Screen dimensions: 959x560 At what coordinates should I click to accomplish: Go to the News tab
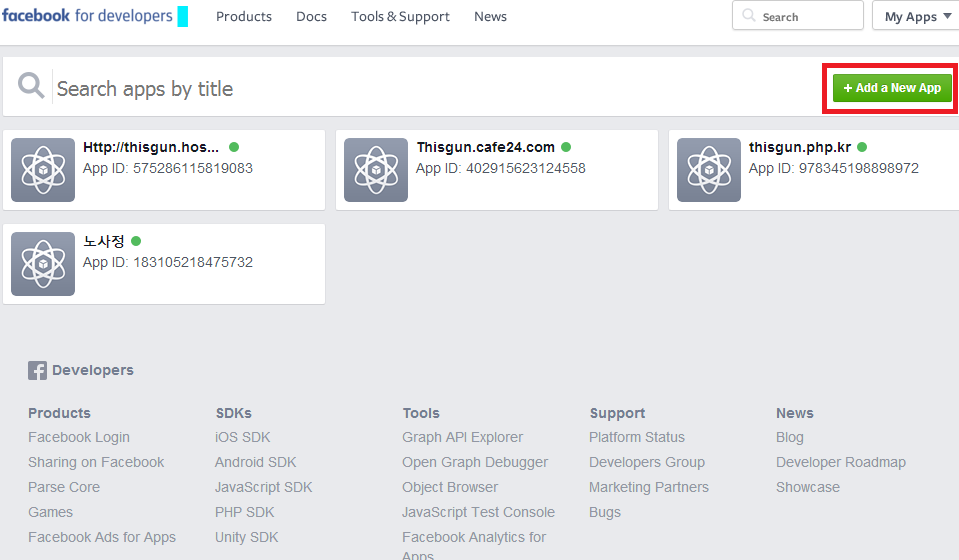tap(490, 17)
